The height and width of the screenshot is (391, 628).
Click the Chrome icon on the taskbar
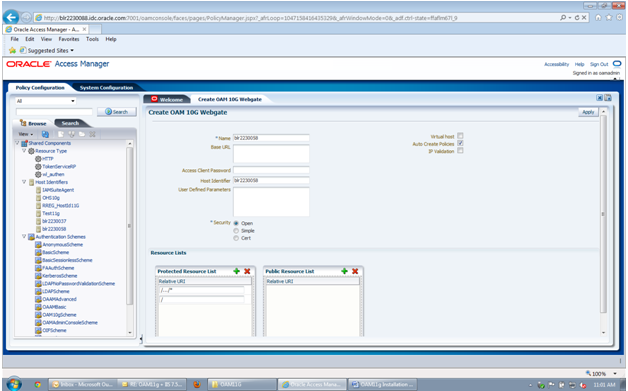[x=37, y=384]
